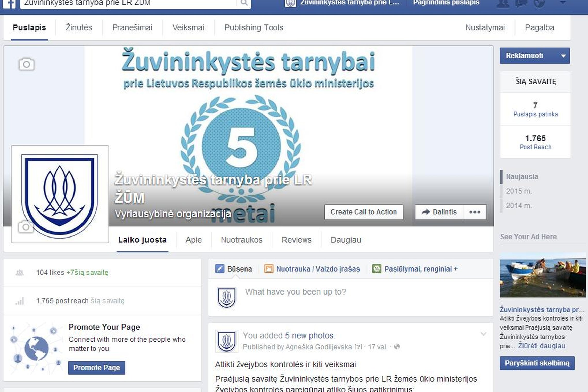Click the Facebook logo icon
Viewport: 588px width, 392px height.
tap(10, 4)
